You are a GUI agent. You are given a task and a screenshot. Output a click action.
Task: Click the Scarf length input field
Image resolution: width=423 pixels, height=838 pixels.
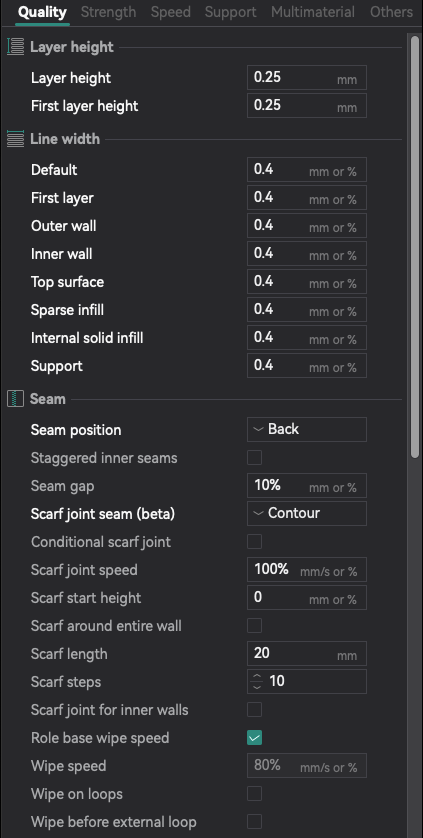pos(307,654)
